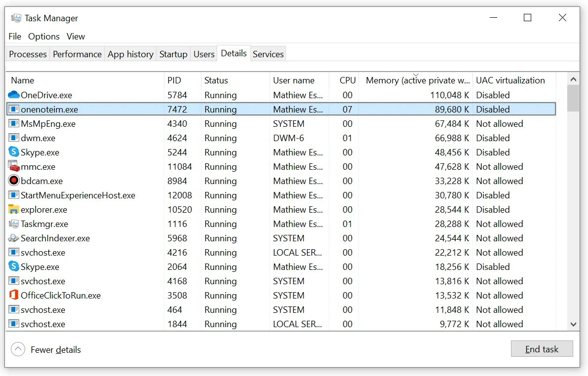
Task: Sort by the Status column header
Action: tap(235, 80)
